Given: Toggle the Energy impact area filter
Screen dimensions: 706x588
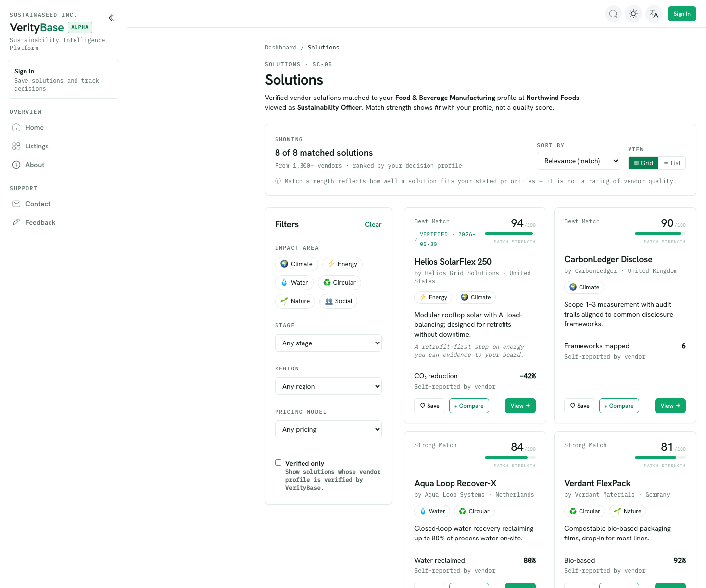Looking at the screenshot, I should tap(342, 264).
